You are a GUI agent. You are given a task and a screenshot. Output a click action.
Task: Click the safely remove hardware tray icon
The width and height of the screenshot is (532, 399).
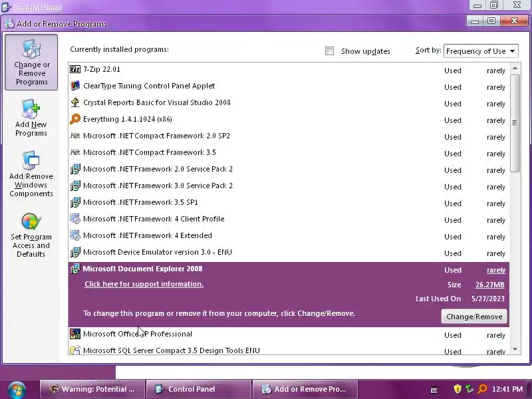pos(469,389)
